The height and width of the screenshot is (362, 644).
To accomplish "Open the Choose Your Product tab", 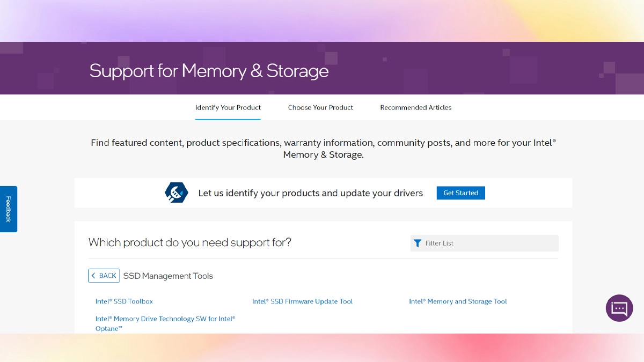I will 320,107.
